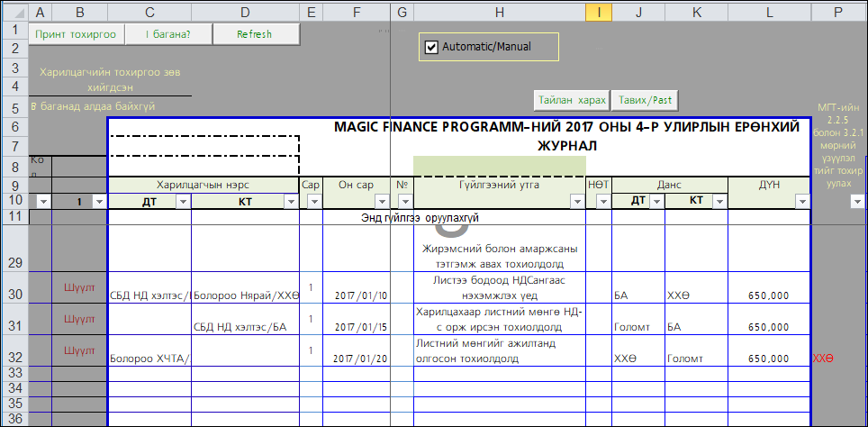
Task: Click the 'Принт тохиргоо' button
Action: click(x=76, y=34)
